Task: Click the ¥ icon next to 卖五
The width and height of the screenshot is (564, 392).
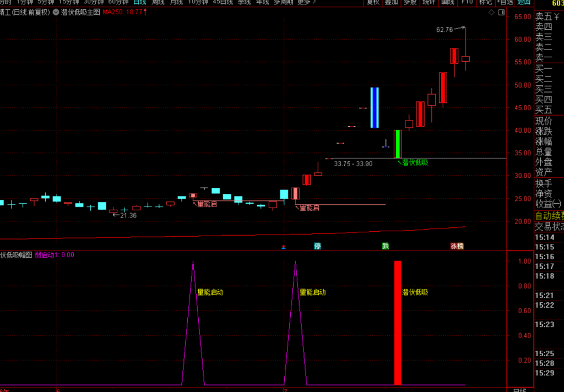Action: pyautogui.click(x=556, y=16)
